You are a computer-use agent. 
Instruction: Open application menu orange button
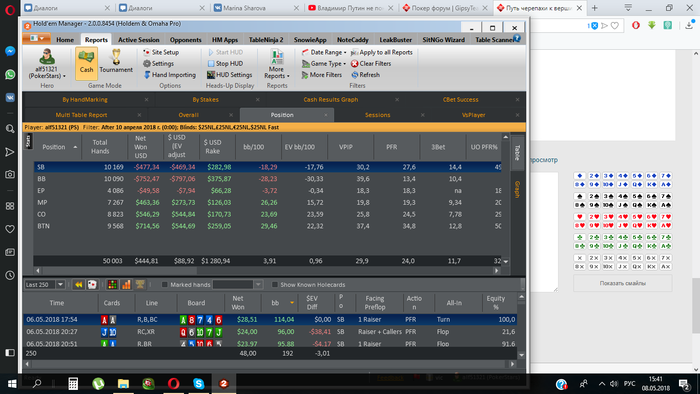click(36, 38)
